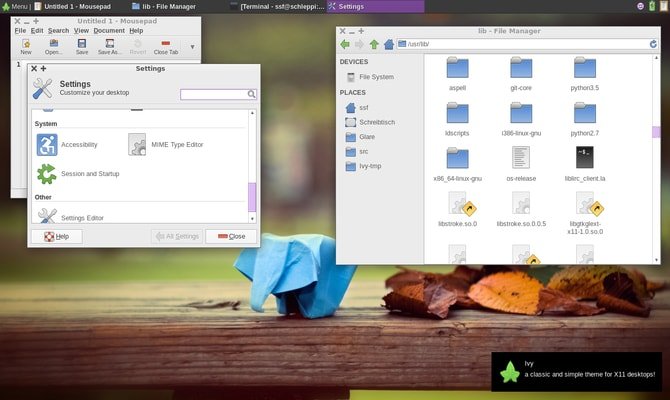Go to home folder in File Manager
Viewport: 670px width, 400px height.
(x=388, y=44)
